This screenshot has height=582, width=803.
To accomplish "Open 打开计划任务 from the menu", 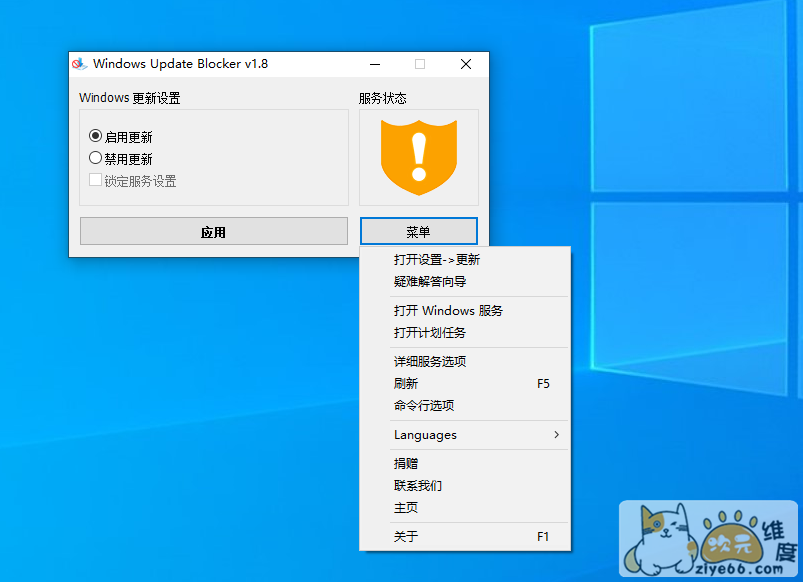I will [465, 332].
